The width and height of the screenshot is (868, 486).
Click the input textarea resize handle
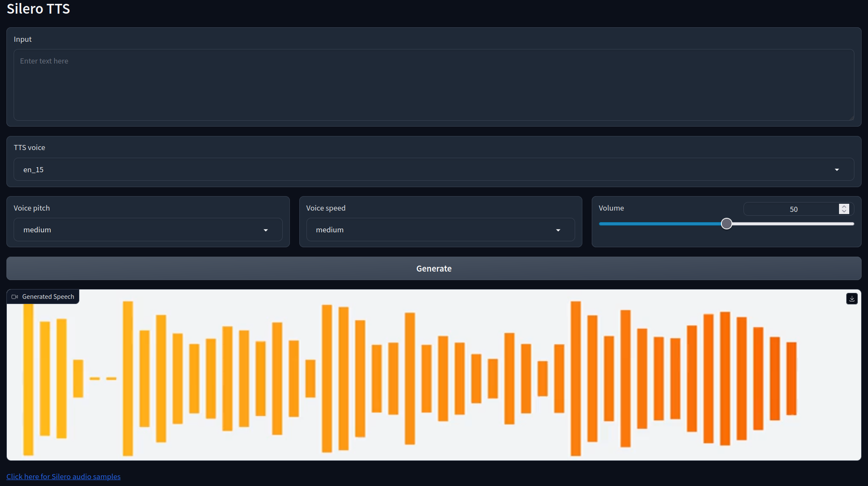coord(852,118)
